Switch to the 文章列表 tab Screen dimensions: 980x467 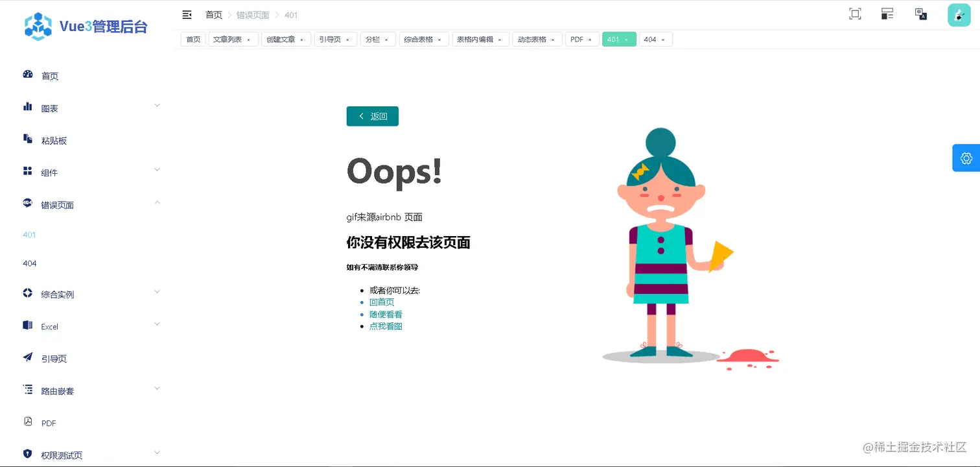coord(227,40)
